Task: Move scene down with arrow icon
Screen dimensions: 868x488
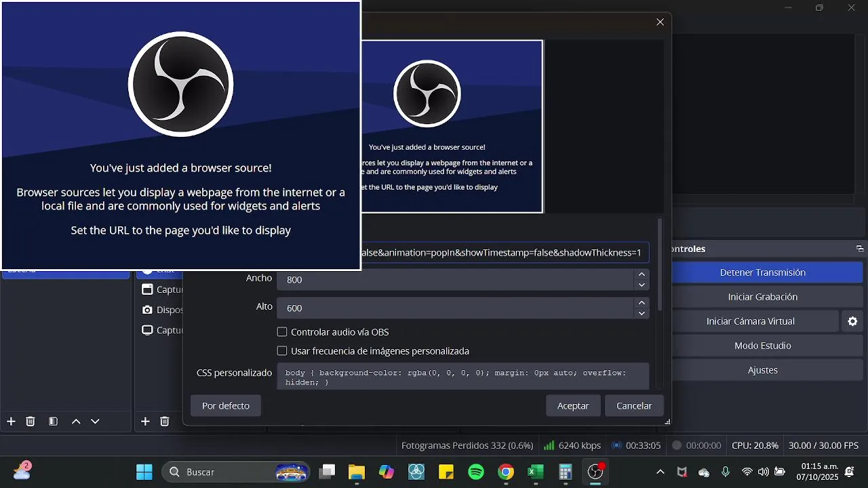Action: click(95, 422)
